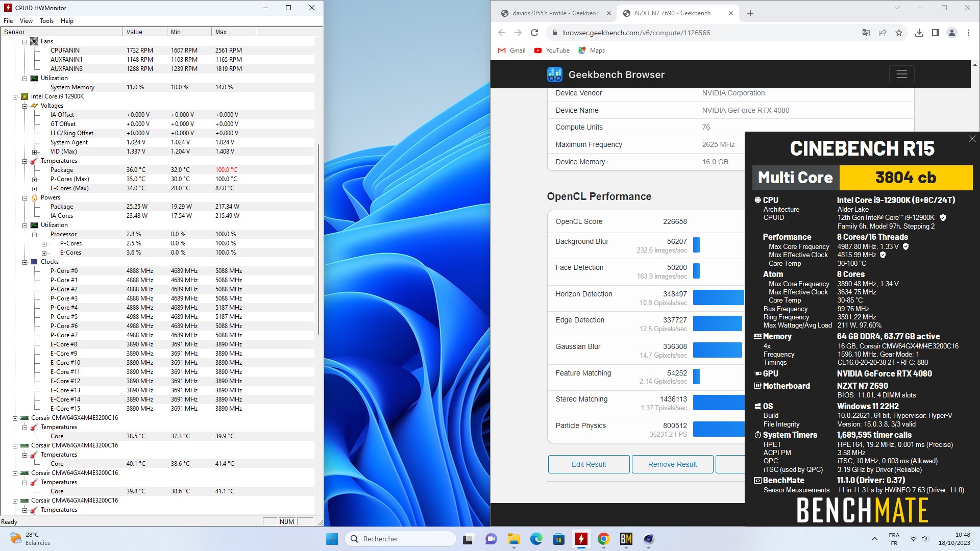Click the Edit Result button
The image size is (980, 551).
589,464
